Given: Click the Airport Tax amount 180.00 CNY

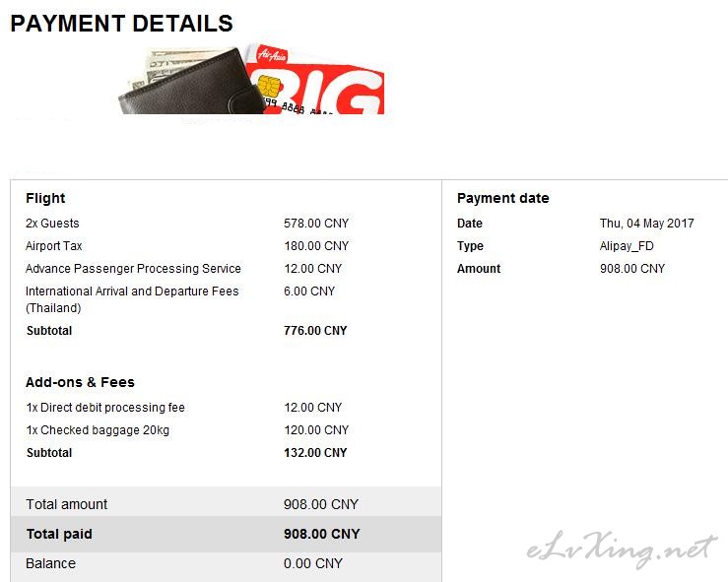Looking at the screenshot, I should tap(316, 246).
